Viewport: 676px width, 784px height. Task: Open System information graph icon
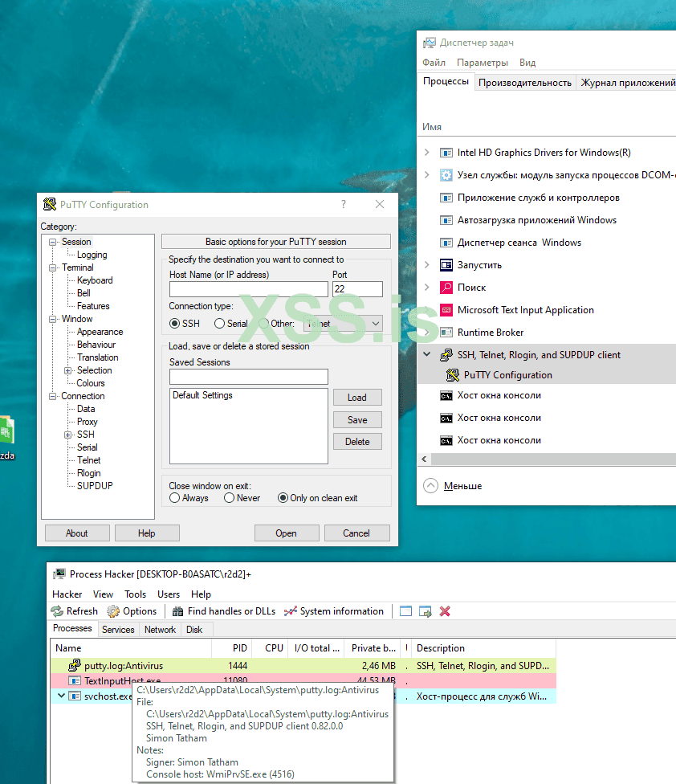pos(291,611)
